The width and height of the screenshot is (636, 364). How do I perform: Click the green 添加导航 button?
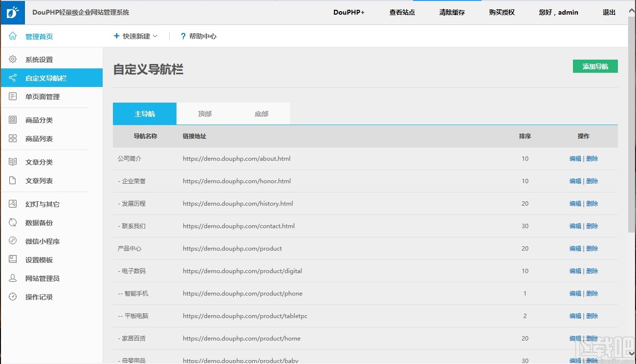click(x=595, y=66)
